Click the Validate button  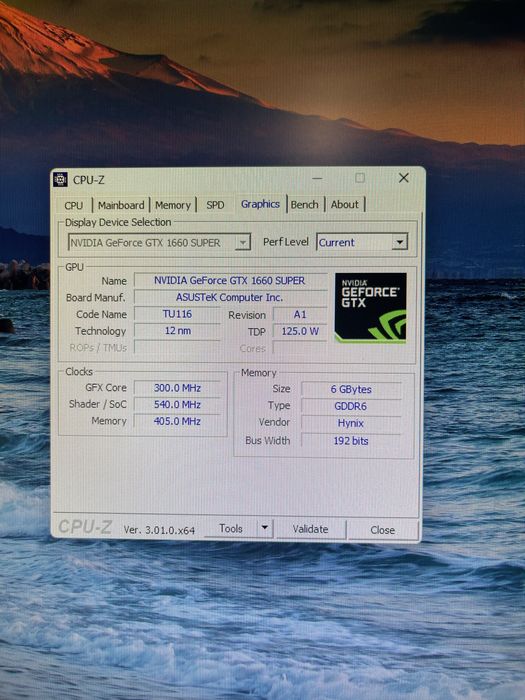(310, 529)
